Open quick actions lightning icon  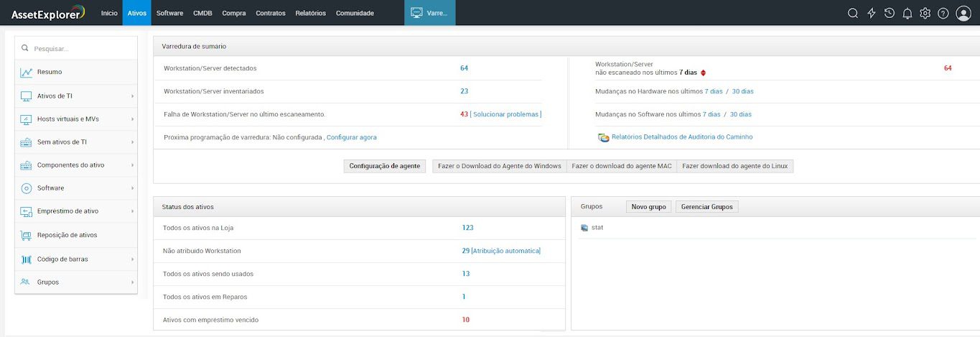point(872,13)
